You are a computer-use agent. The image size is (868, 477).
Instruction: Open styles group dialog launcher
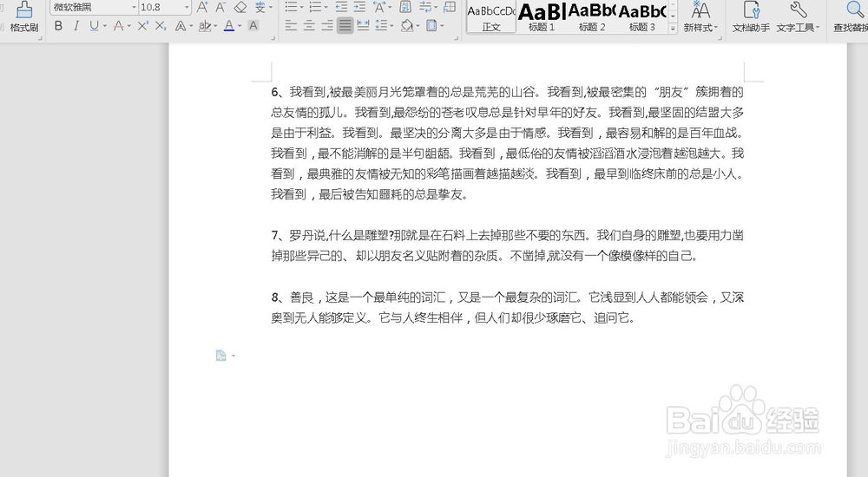(720, 38)
